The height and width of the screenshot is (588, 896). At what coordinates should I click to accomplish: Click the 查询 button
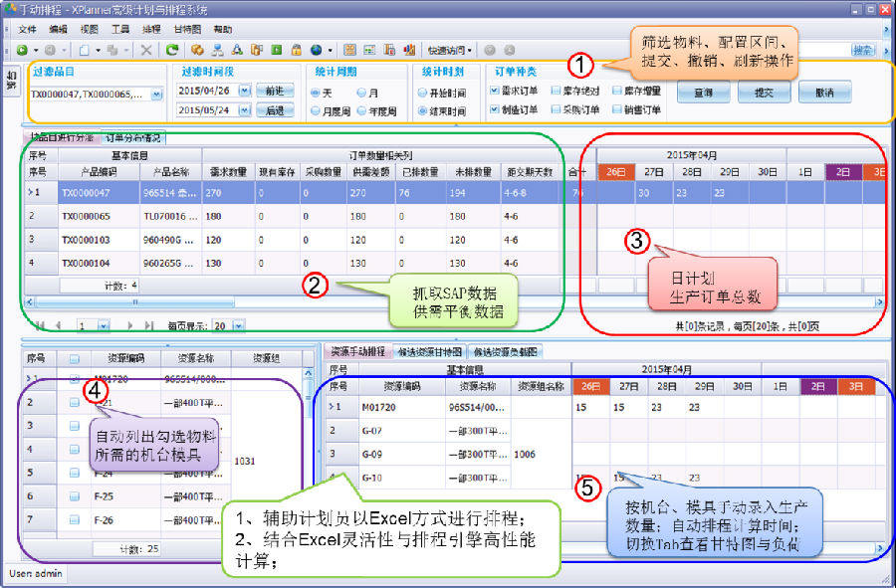tap(703, 92)
